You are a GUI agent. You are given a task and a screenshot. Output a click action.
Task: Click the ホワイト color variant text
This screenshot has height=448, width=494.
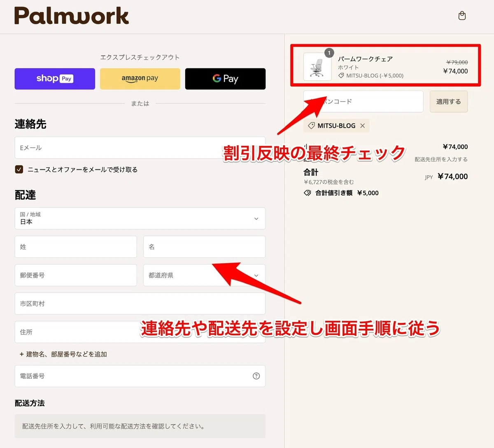348,68
